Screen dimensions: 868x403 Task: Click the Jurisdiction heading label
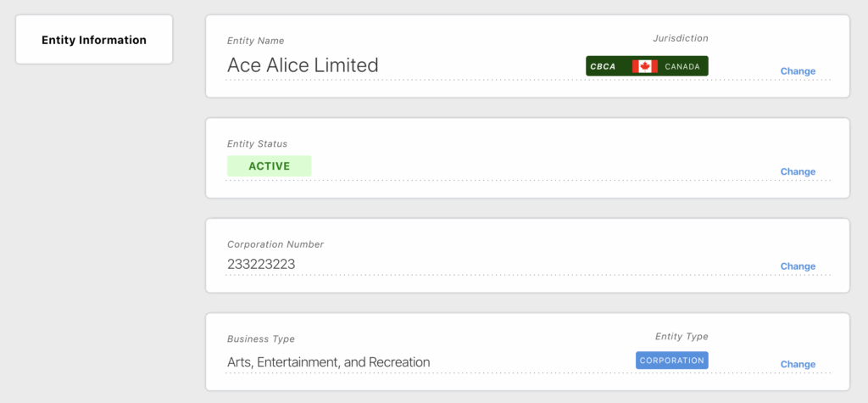point(680,38)
